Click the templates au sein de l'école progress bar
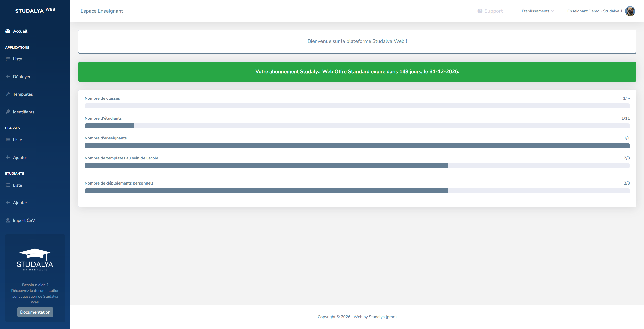The height and width of the screenshot is (329, 644). [x=357, y=166]
